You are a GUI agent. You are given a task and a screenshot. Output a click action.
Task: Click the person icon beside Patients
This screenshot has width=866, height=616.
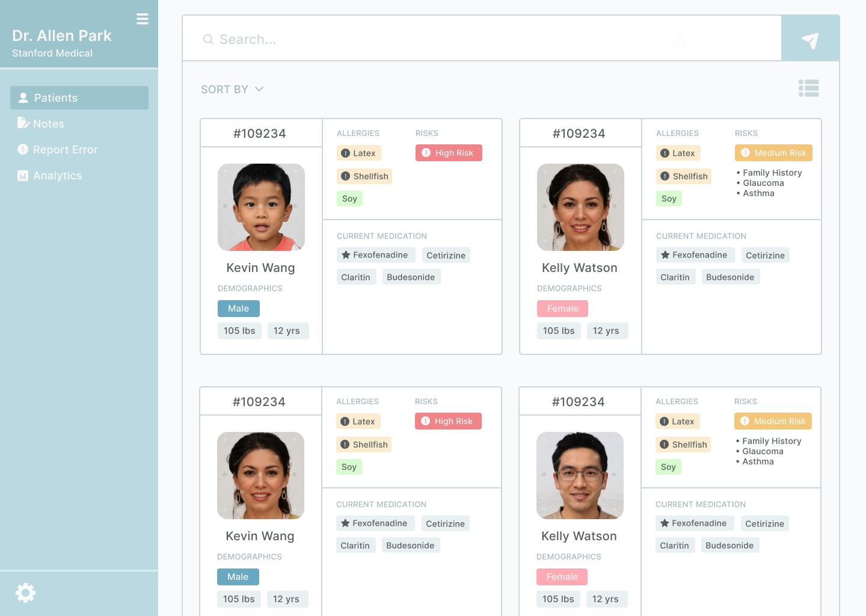click(x=23, y=97)
